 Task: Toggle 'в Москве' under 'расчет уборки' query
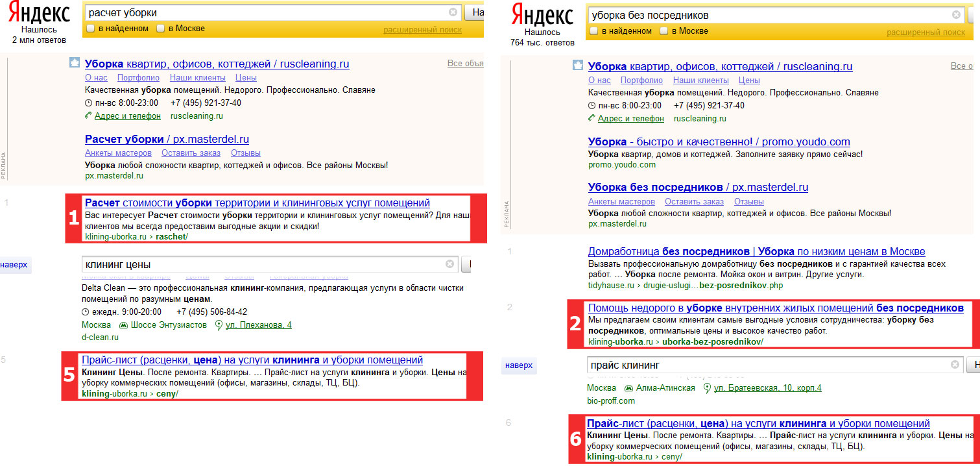(161, 29)
